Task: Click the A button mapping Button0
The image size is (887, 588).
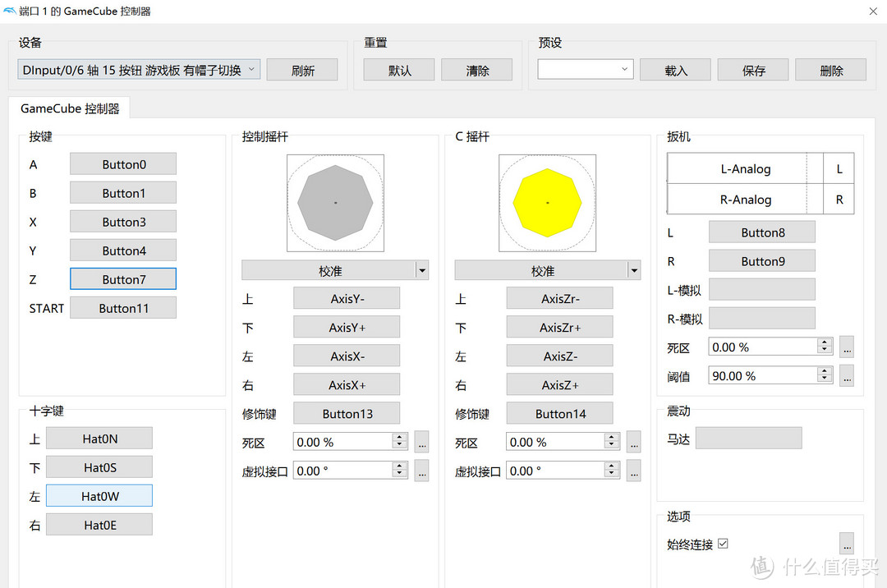Action: [x=123, y=164]
